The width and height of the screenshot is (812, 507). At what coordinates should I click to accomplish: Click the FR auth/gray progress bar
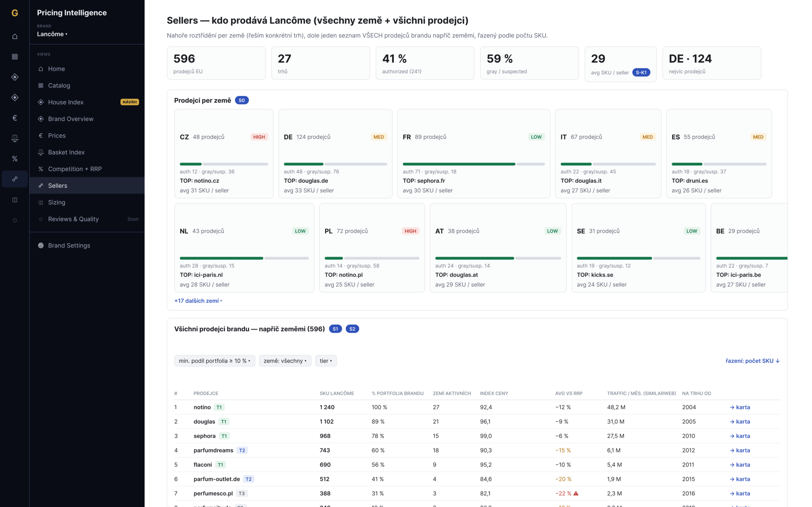[473, 164]
